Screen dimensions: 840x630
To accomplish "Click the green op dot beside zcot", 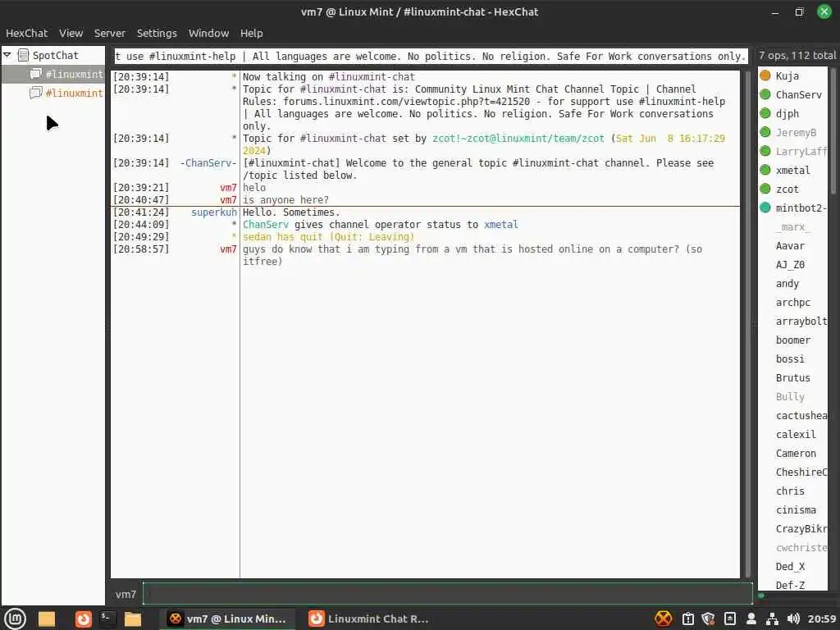I will pos(765,189).
